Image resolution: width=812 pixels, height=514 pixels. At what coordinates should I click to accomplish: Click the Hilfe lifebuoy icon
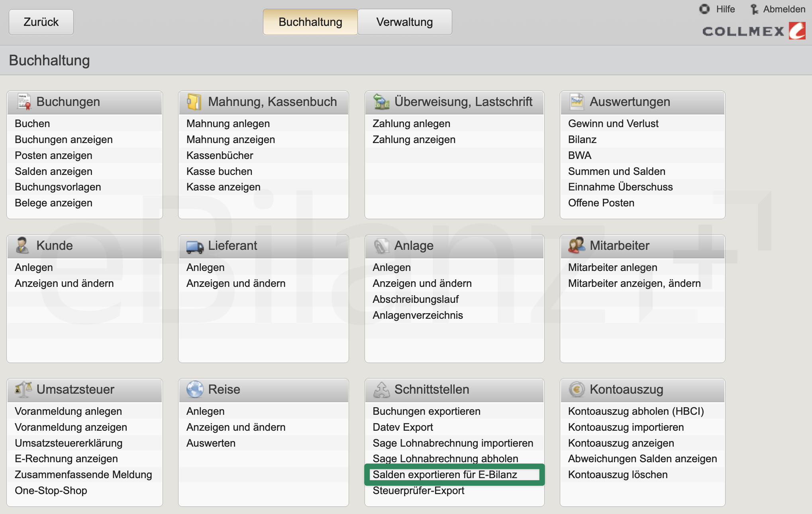[x=704, y=9]
